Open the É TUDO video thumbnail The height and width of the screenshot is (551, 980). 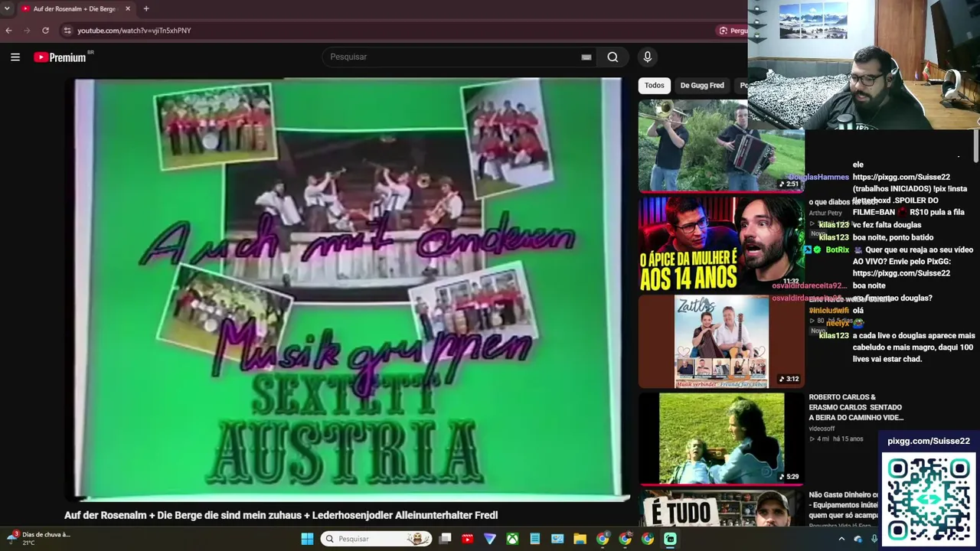[x=721, y=509]
